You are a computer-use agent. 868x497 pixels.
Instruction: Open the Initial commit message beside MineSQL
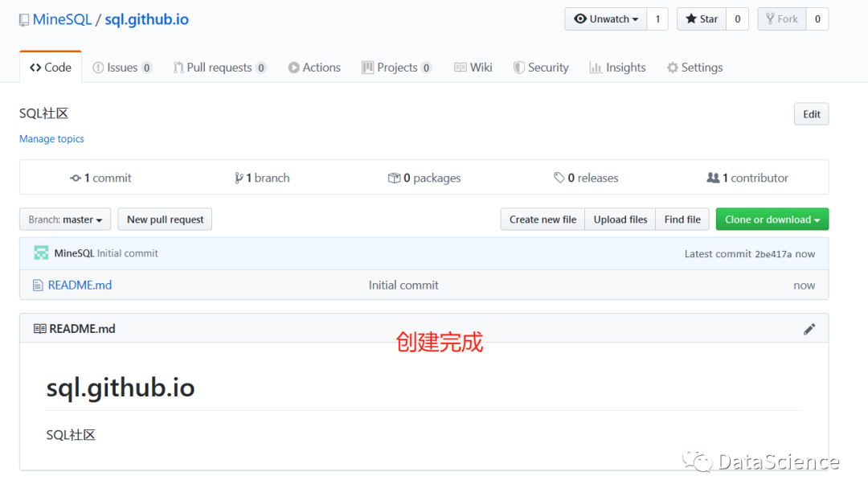click(x=127, y=253)
